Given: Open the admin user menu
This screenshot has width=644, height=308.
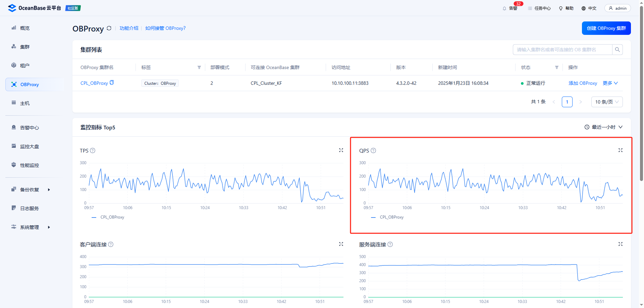Looking at the screenshot, I should point(618,8).
